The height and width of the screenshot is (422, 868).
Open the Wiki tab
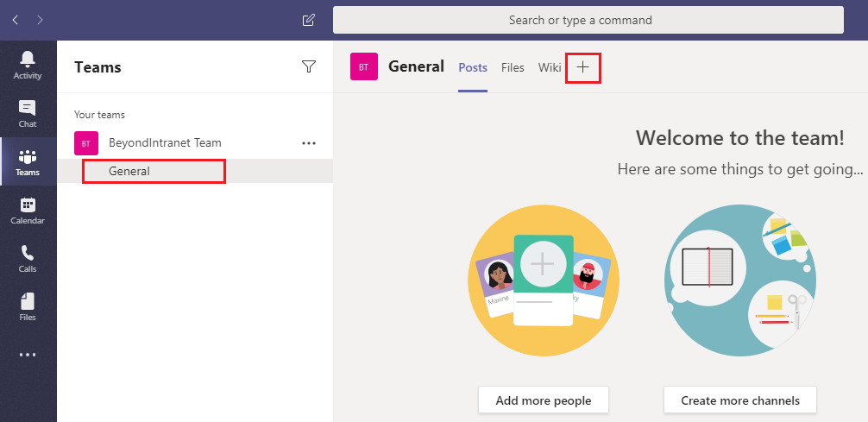pos(550,67)
